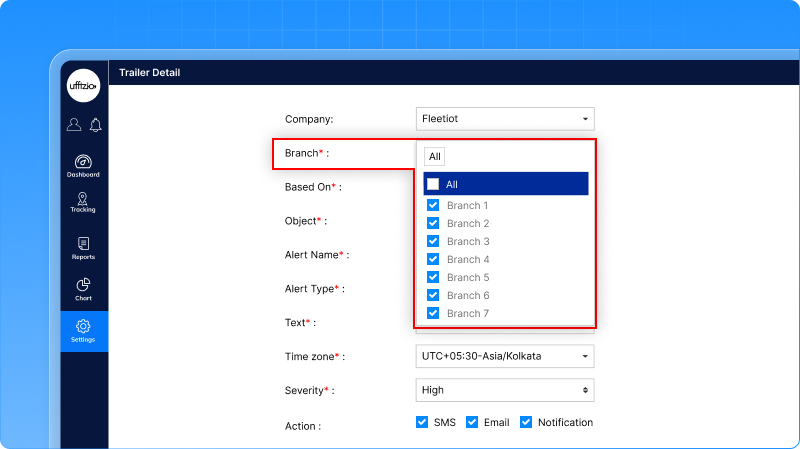Toggle the Email action checkbox

tap(472, 422)
